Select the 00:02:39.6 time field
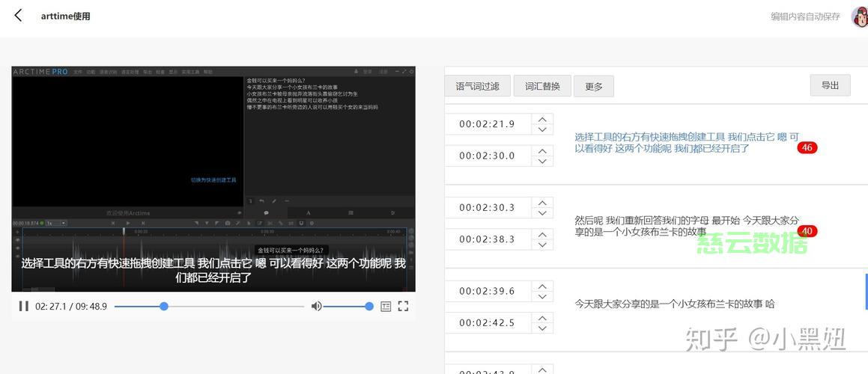The height and width of the screenshot is (374, 868). [x=487, y=291]
